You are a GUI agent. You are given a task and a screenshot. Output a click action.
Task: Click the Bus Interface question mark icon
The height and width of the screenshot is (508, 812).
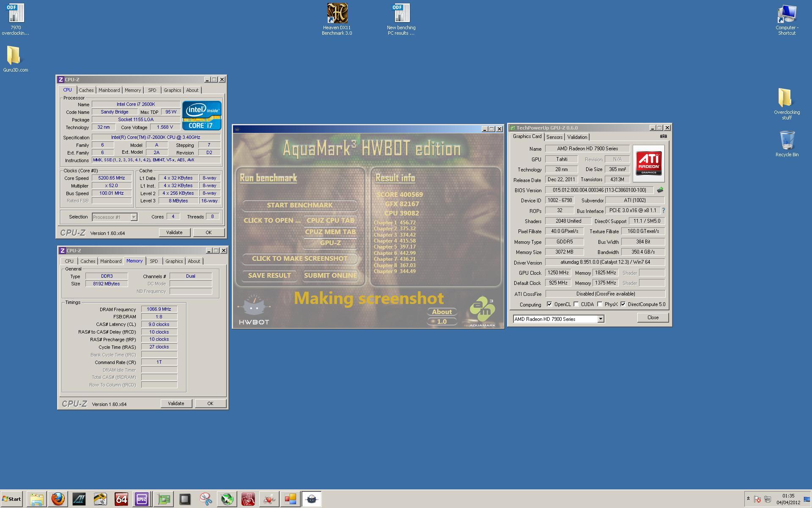[663, 210]
